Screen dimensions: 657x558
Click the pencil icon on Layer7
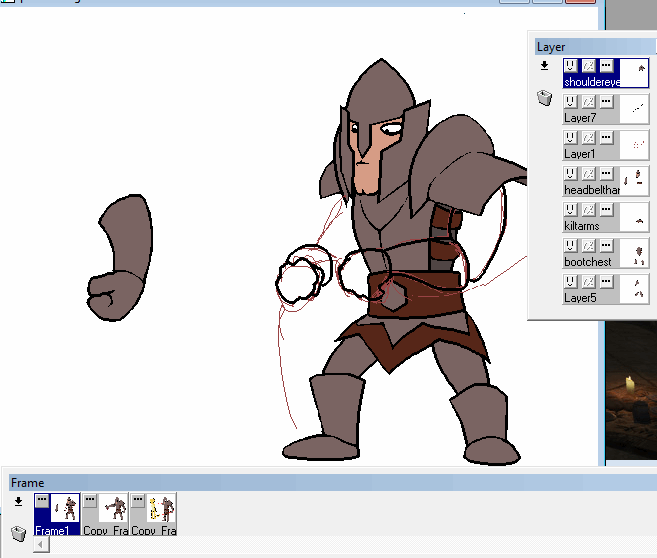588,101
